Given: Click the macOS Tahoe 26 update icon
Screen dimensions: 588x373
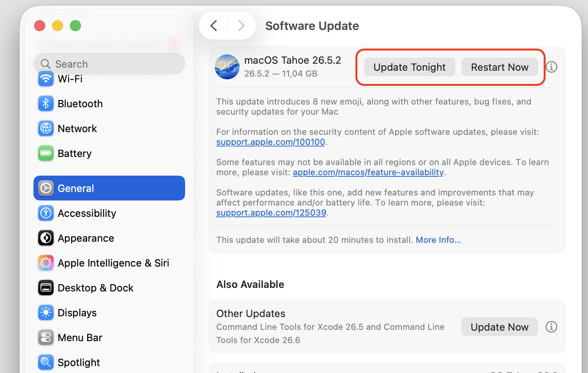Looking at the screenshot, I should pyautogui.click(x=227, y=67).
